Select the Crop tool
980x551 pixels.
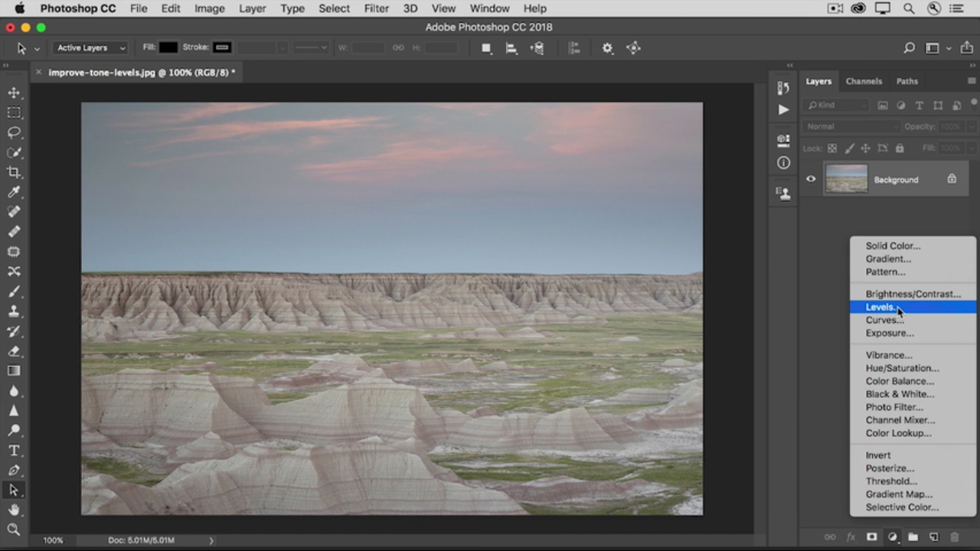pos(14,172)
